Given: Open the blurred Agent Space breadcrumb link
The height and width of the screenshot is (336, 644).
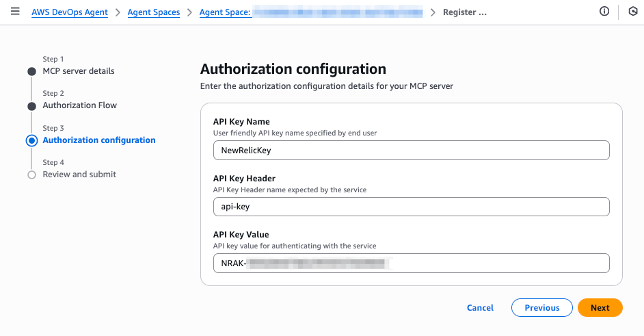Looking at the screenshot, I should coord(310,12).
